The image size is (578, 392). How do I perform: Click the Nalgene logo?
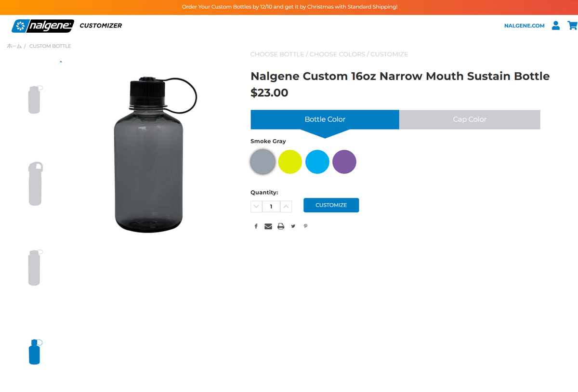pos(43,26)
